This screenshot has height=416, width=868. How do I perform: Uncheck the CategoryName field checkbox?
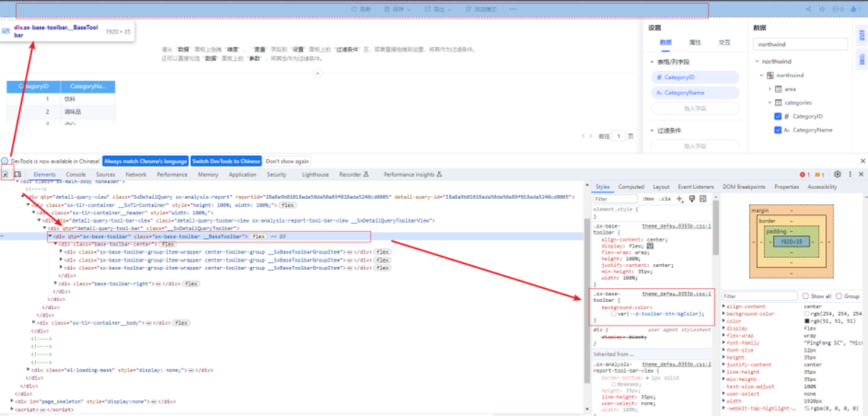tap(778, 130)
